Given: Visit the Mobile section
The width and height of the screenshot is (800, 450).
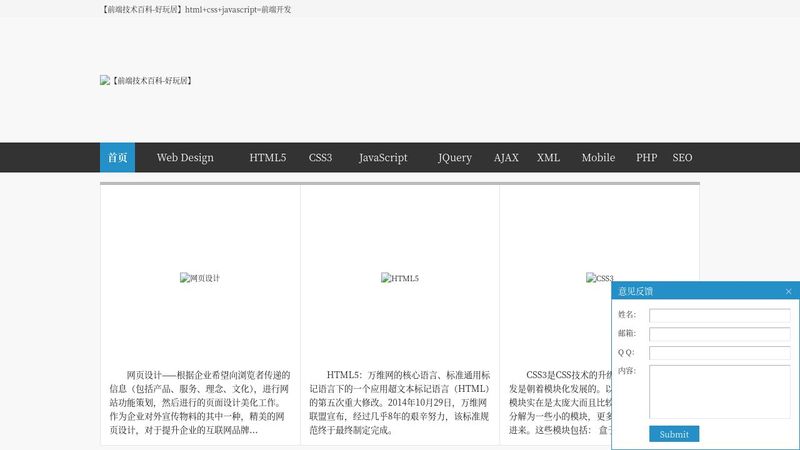Looking at the screenshot, I should point(598,158).
